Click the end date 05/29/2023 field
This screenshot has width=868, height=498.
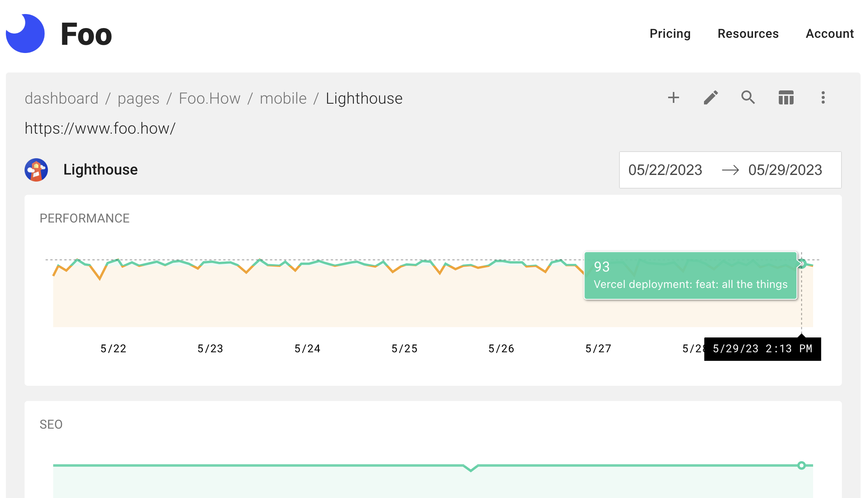785,170
